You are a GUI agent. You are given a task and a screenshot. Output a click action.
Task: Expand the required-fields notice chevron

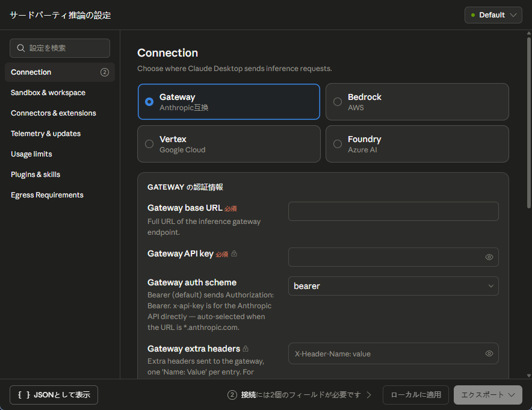click(369, 395)
